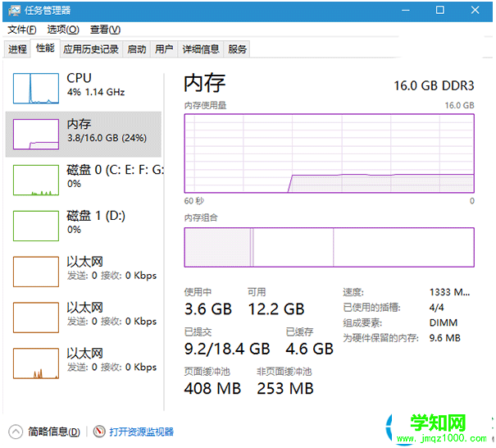Screen dimensions: 496x448
Task: Select 磁盘 0 disk graph thumbnail
Action: click(x=34, y=180)
